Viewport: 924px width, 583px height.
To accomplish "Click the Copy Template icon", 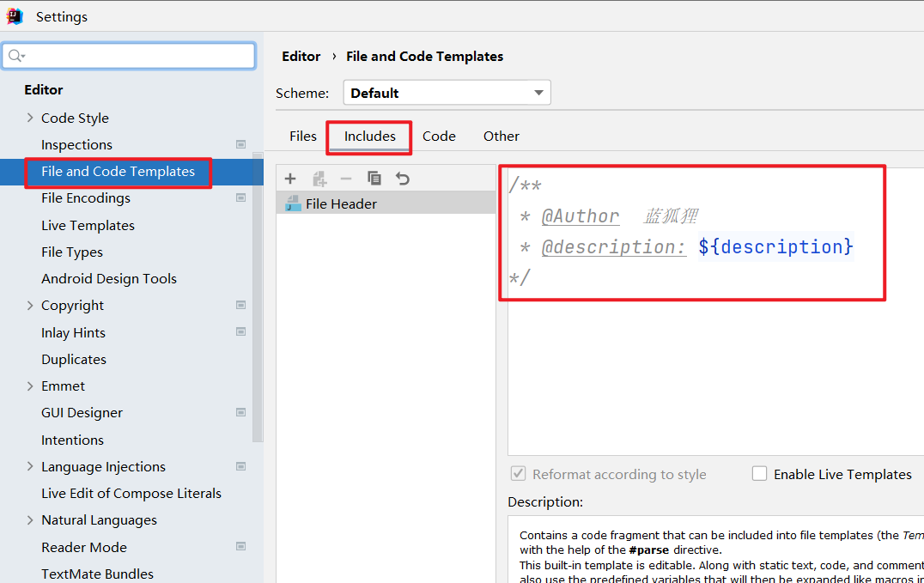I will 374,179.
